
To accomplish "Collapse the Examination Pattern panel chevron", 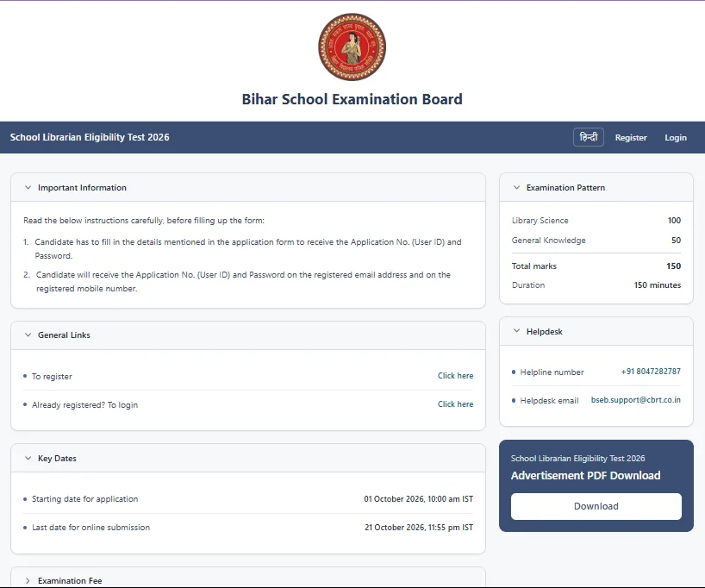I will pos(516,188).
